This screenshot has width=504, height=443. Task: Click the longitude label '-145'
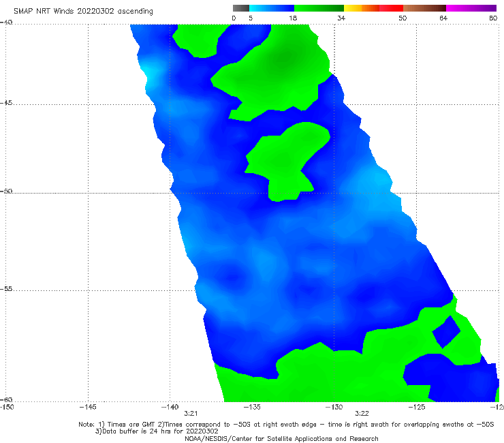[x=88, y=407]
